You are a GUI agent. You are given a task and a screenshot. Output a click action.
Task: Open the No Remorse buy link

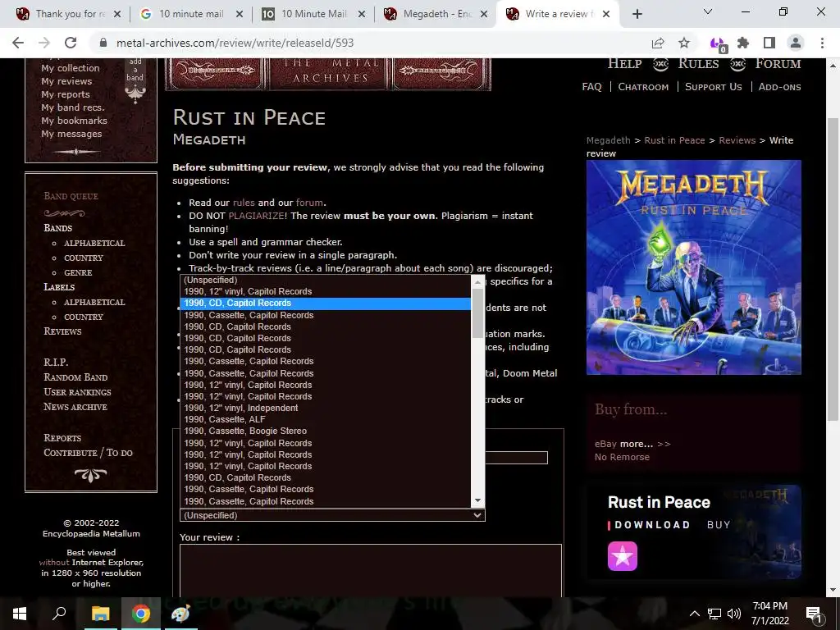(622, 457)
